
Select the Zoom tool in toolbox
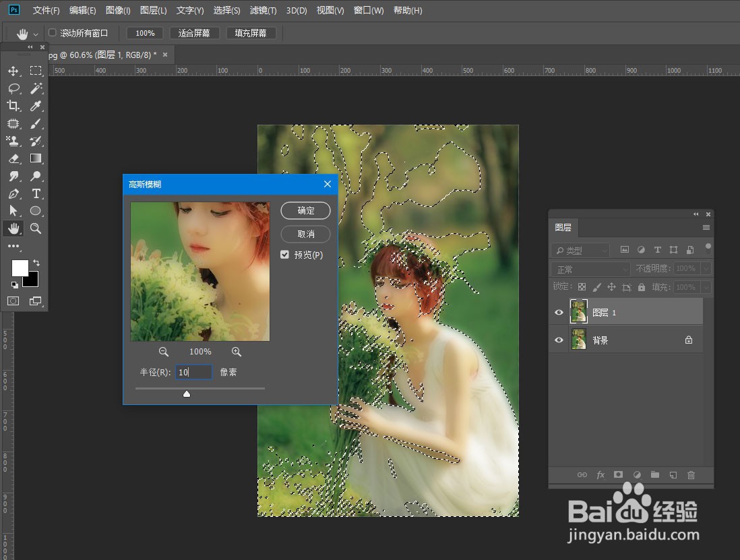36,228
